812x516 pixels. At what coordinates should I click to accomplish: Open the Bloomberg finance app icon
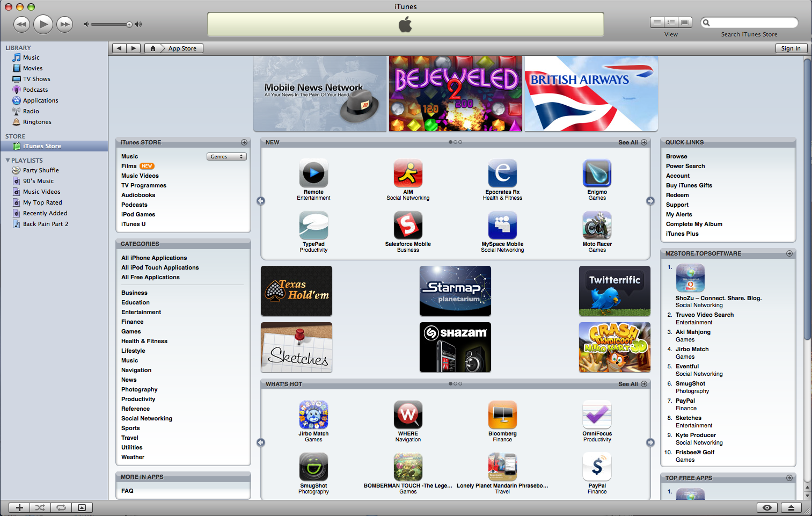(x=502, y=415)
